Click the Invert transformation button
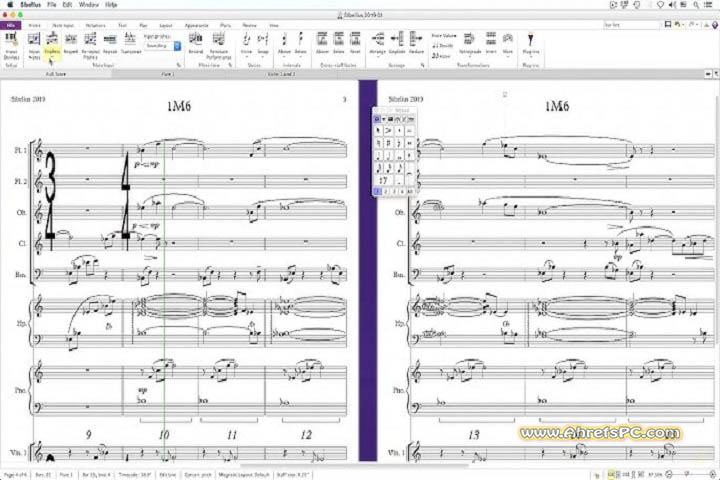 click(491, 44)
